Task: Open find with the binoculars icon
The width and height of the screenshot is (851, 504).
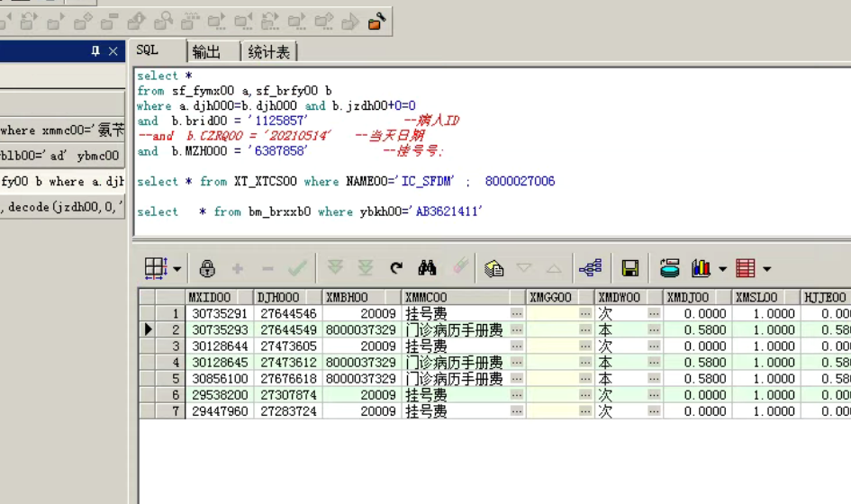Action: (427, 268)
